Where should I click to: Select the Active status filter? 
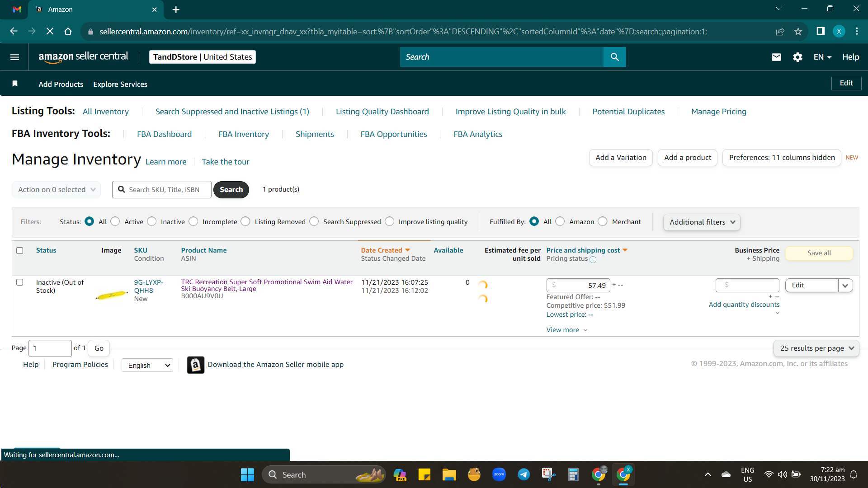pos(115,221)
